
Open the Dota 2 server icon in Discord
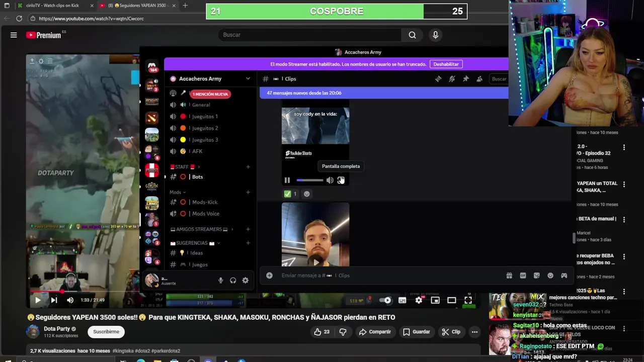point(152,118)
